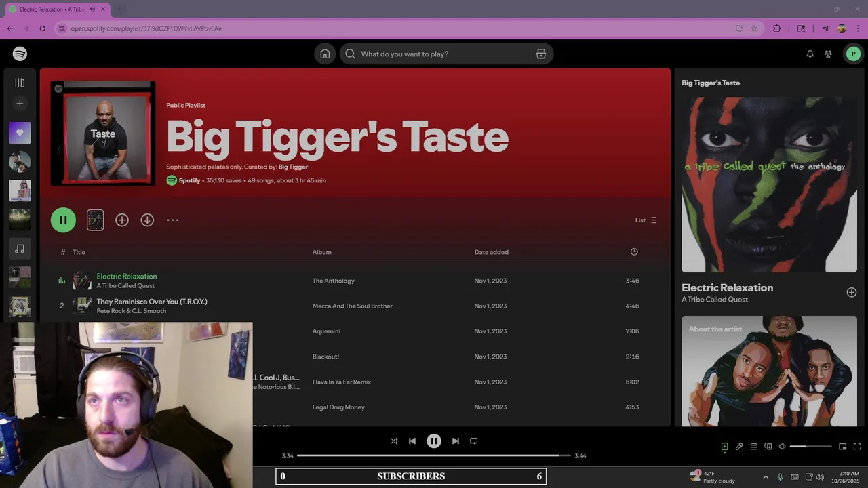Open Chrome three-dot menu
This screenshot has width=868, height=488.
tap(858, 28)
